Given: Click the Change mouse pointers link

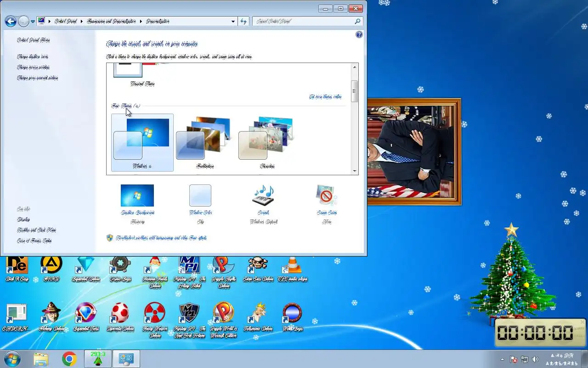Looking at the screenshot, I should click(34, 67).
